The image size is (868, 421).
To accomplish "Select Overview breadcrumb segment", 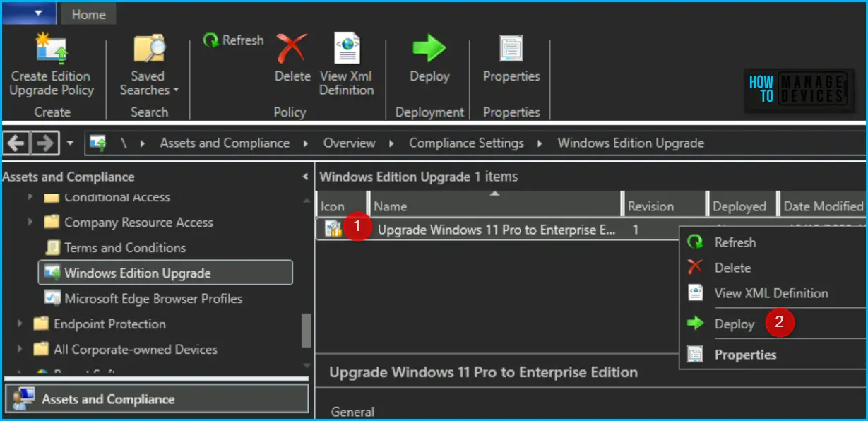I will point(349,143).
